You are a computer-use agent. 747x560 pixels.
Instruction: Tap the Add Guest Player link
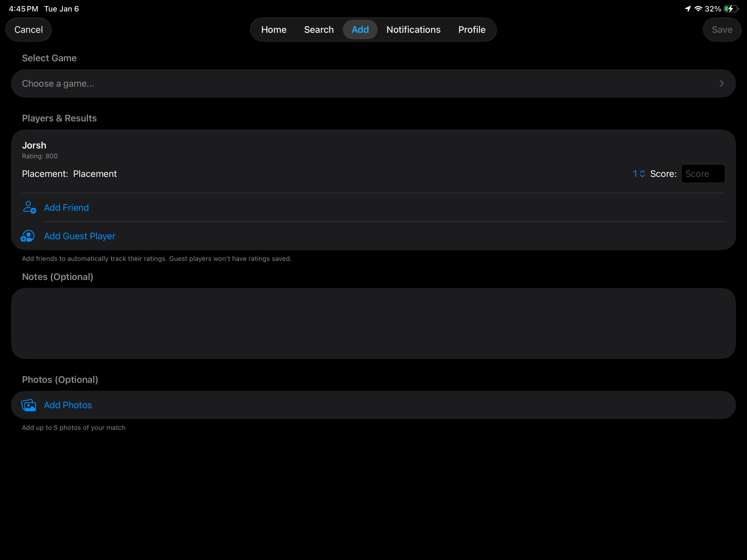coord(80,236)
